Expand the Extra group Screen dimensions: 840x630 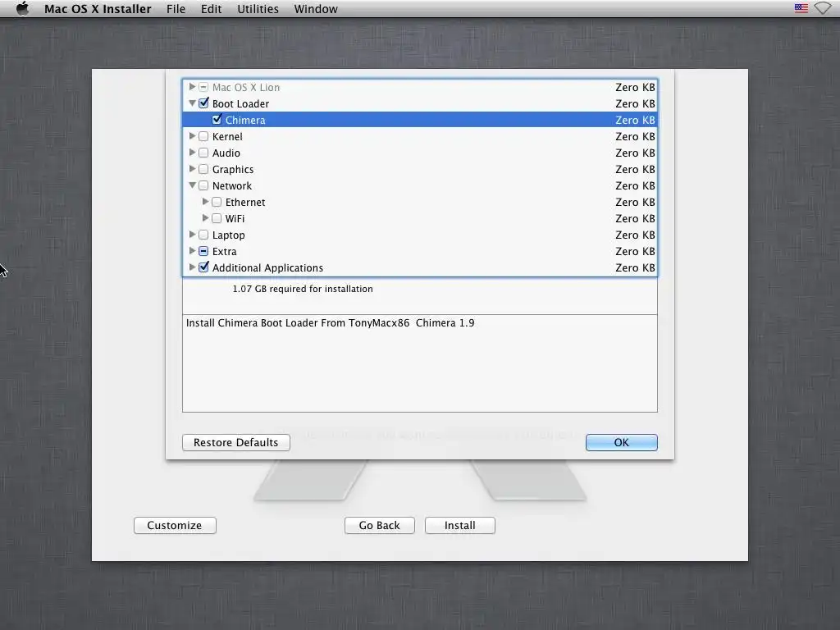192,250
